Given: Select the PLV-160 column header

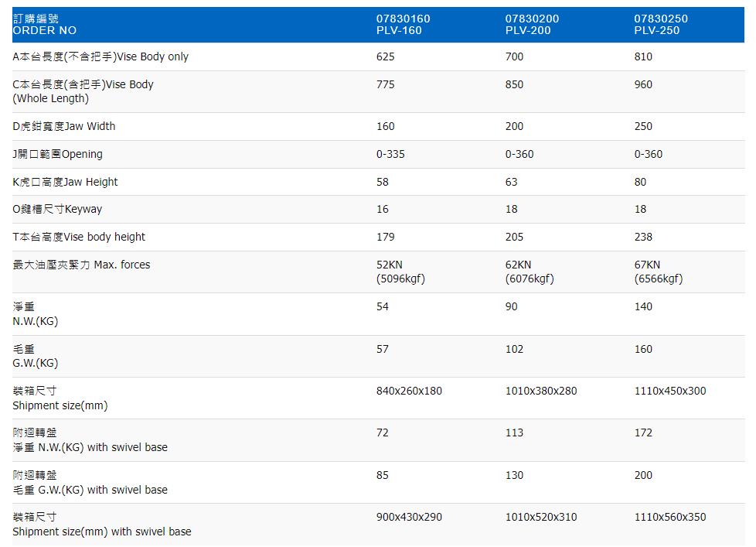Looking at the screenshot, I should point(403,25).
